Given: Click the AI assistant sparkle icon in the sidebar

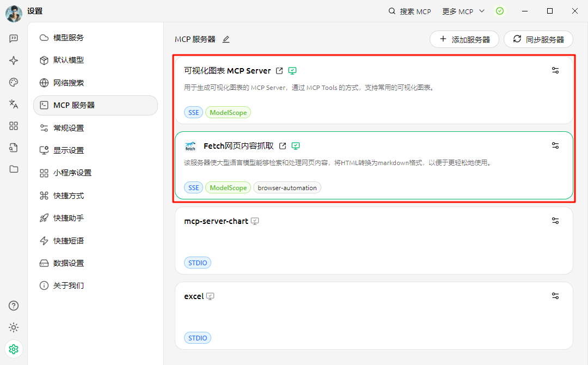Looking at the screenshot, I should [x=13, y=60].
